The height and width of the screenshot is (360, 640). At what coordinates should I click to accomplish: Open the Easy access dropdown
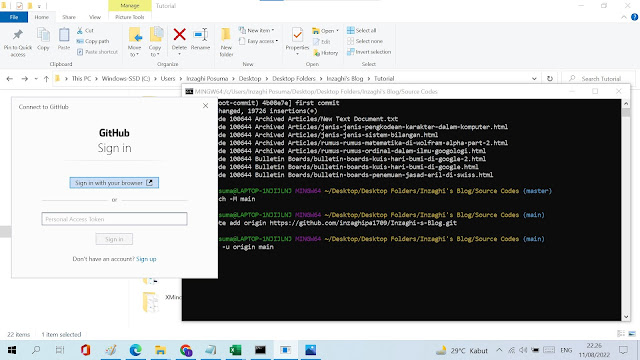pos(258,41)
